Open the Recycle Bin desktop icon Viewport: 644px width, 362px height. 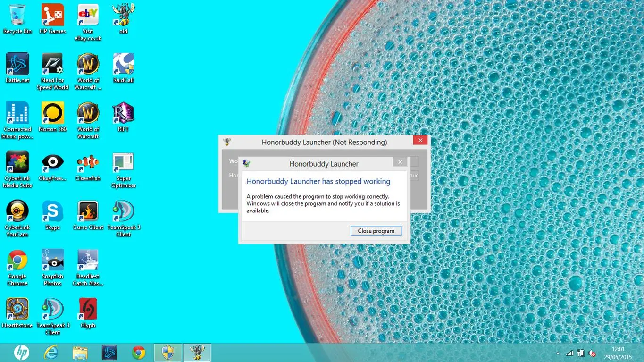[17, 19]
